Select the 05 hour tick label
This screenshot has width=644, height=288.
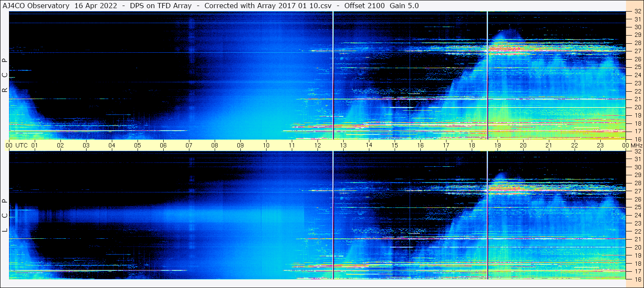tap(138, 145)
